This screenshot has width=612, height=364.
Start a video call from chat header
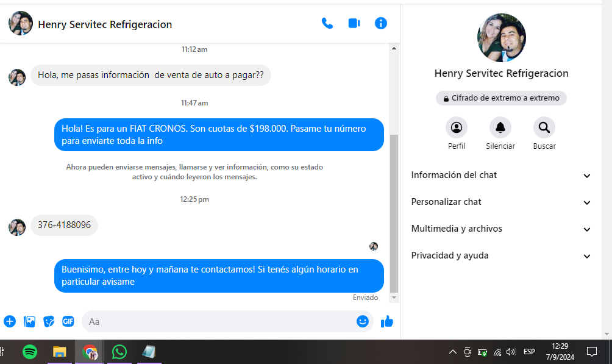(354, 24)
